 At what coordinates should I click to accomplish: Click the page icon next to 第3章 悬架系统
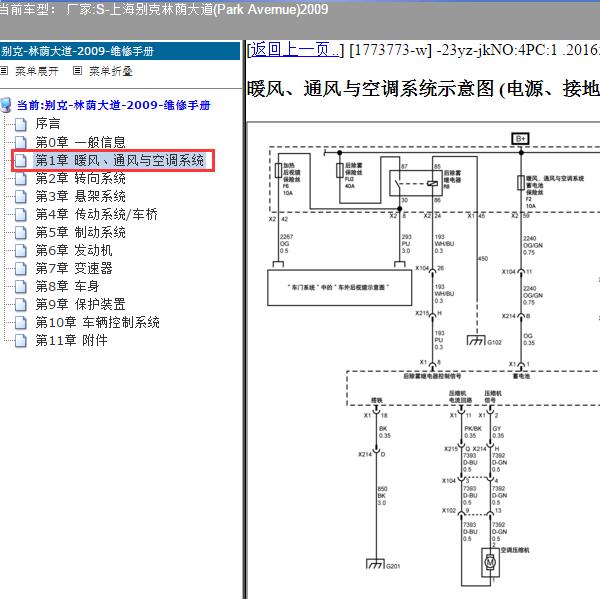click(x=21, y=196)
